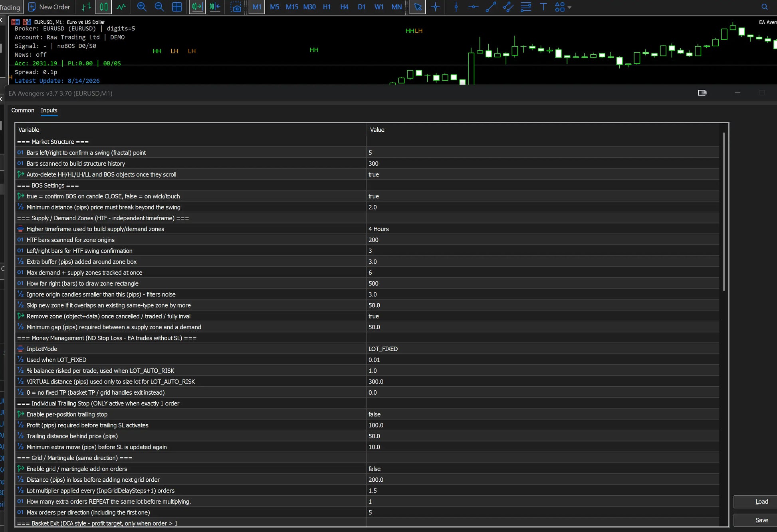The height and width of the screenshot is (532, 777).
Task: Toggle Remove zone once cancelled value
Action: point(543,316)
